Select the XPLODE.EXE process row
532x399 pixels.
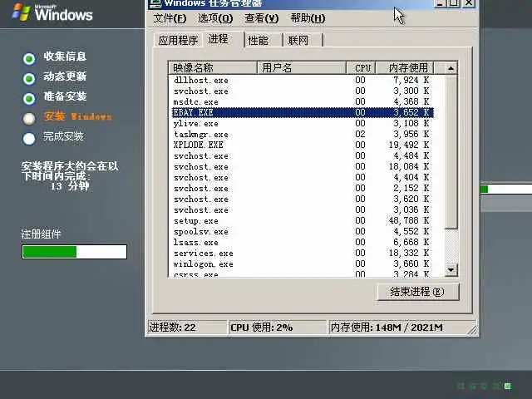pos(303,145)
